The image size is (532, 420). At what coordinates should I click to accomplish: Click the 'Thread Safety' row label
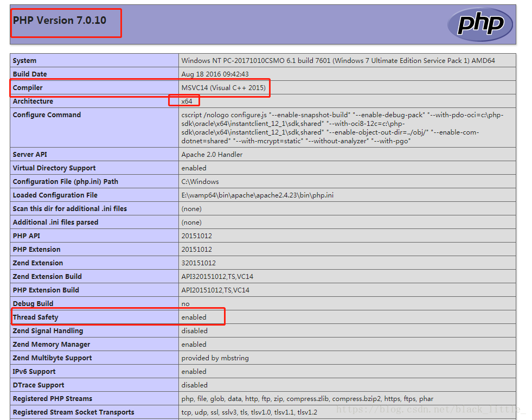[x=35, y=317]
